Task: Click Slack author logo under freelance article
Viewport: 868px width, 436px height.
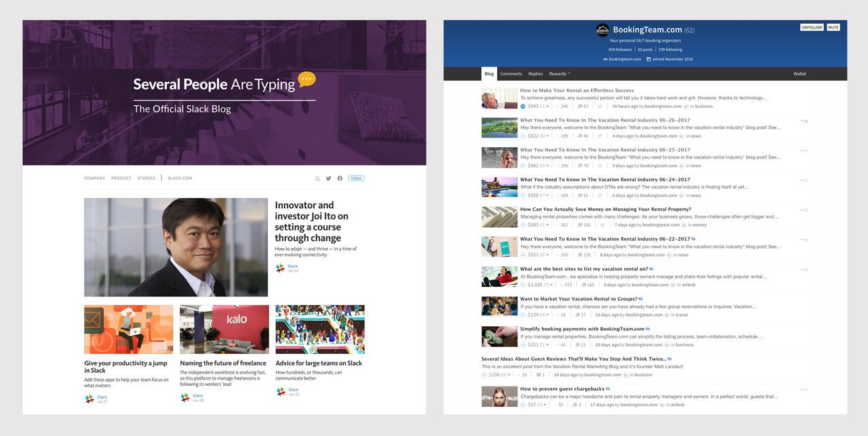Action: point(184,397)
